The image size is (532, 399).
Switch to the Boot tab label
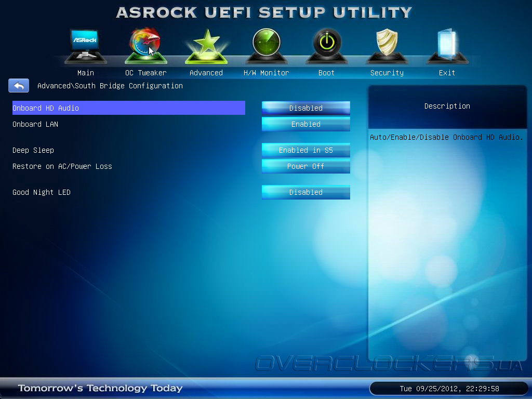tap(326, 73)
